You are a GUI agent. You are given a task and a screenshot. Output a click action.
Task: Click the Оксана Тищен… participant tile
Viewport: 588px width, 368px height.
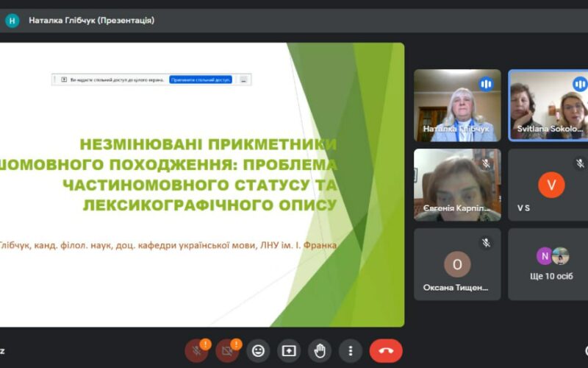(456, 264)
